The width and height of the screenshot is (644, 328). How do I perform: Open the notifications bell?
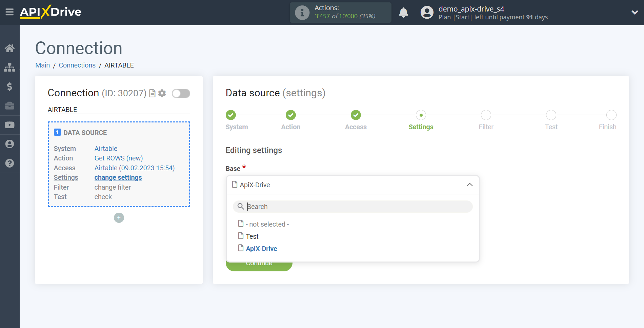click(403, 13)
